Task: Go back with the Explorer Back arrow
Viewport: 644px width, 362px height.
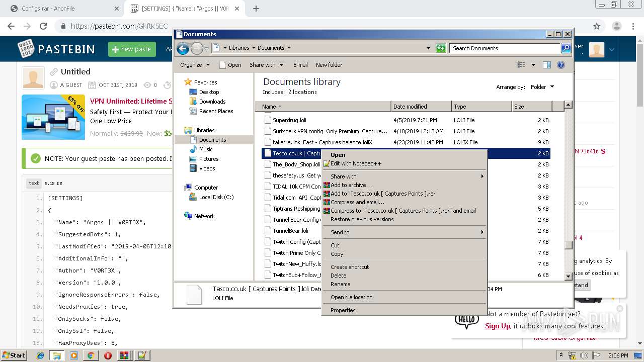Action: point(183,48)
